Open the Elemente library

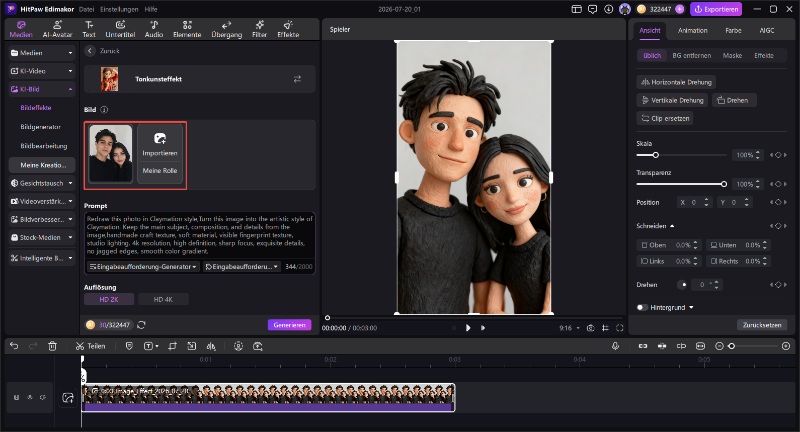coord(187,30)
